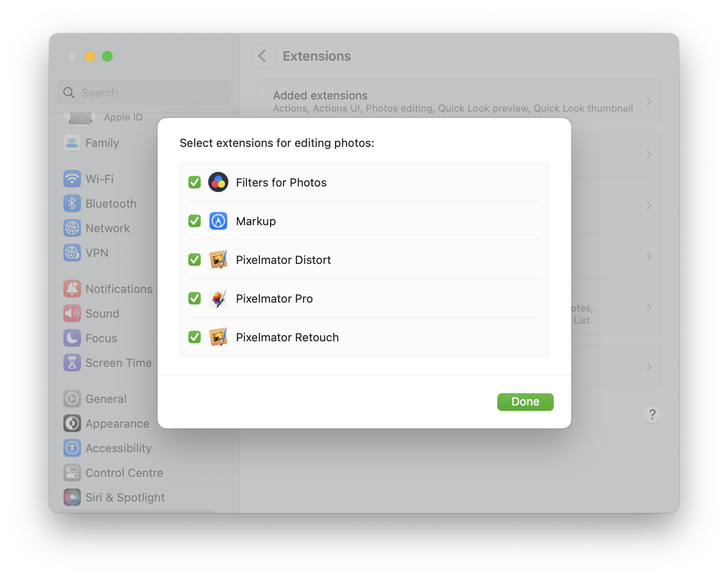Image resolution: width=728 pixels, height=578 pixels.
Task: Go back using the Extensions back arrow
Action: [262, 56]
